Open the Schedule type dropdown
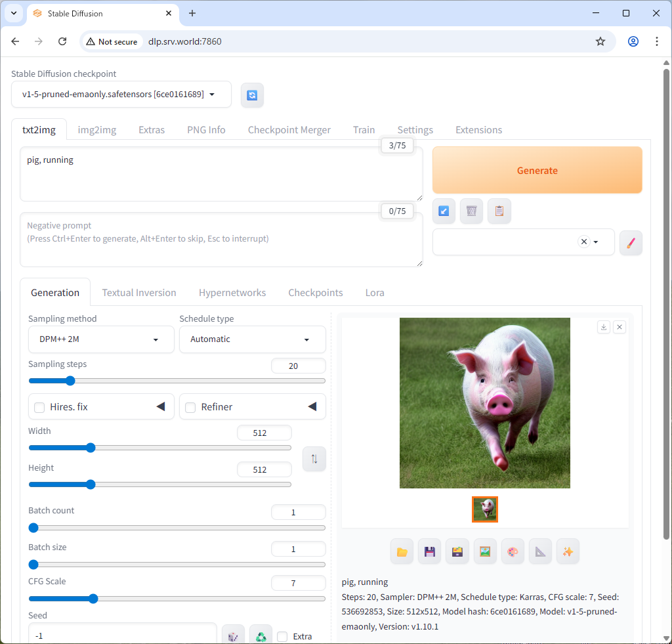Image resolution: width=672 pixels, height=644 pixels. 253,339
